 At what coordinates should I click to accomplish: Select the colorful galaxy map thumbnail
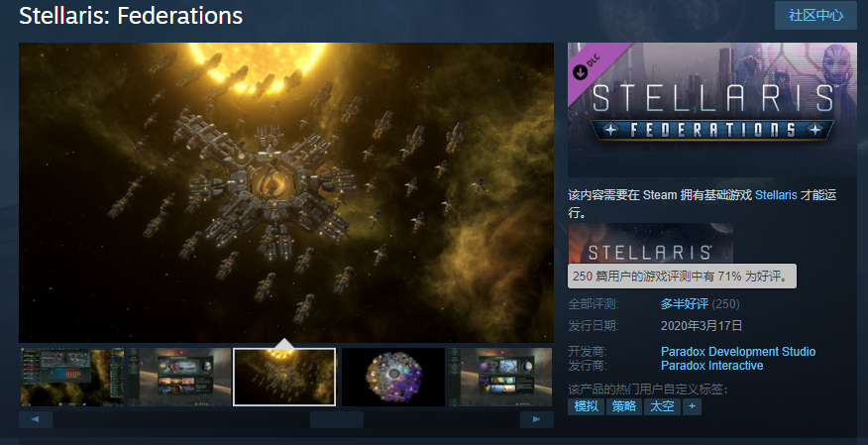click(393, 377)
